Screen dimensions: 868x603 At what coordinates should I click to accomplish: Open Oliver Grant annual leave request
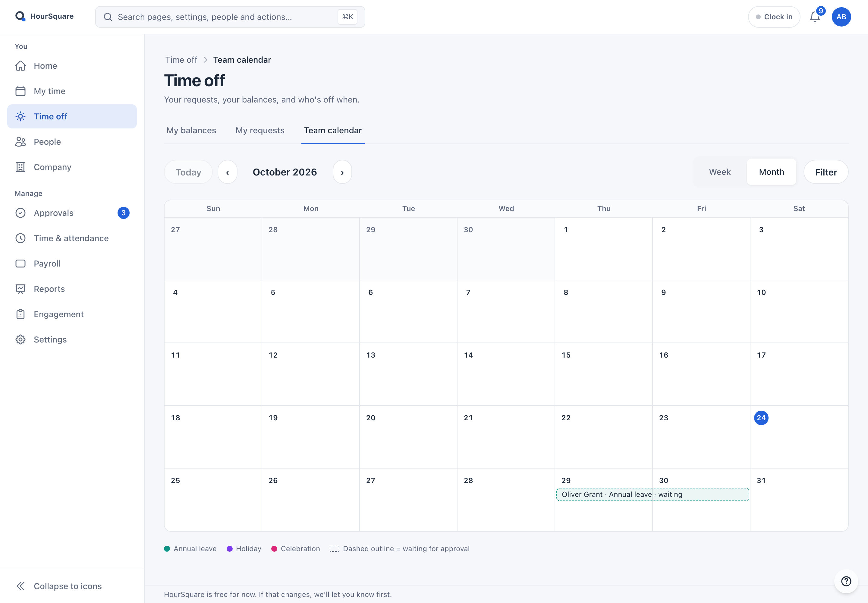click(x=652, y=494)
